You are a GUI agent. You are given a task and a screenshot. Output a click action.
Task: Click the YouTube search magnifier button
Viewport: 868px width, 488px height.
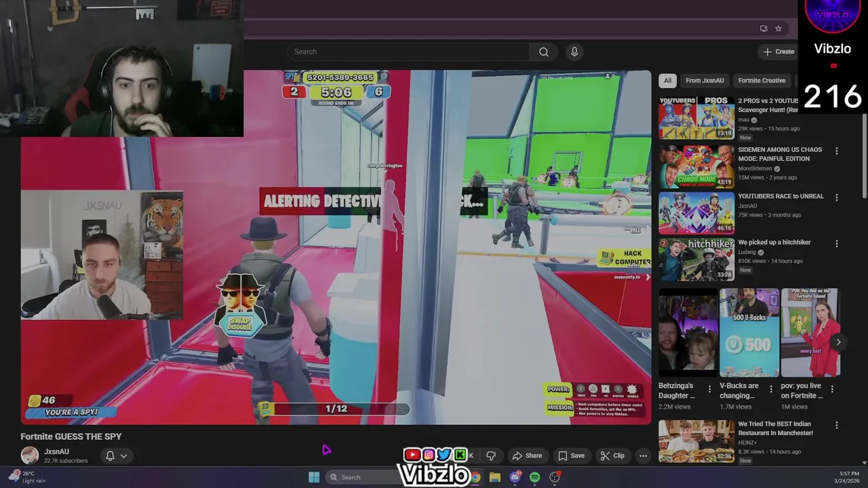(x=543, y=52)
